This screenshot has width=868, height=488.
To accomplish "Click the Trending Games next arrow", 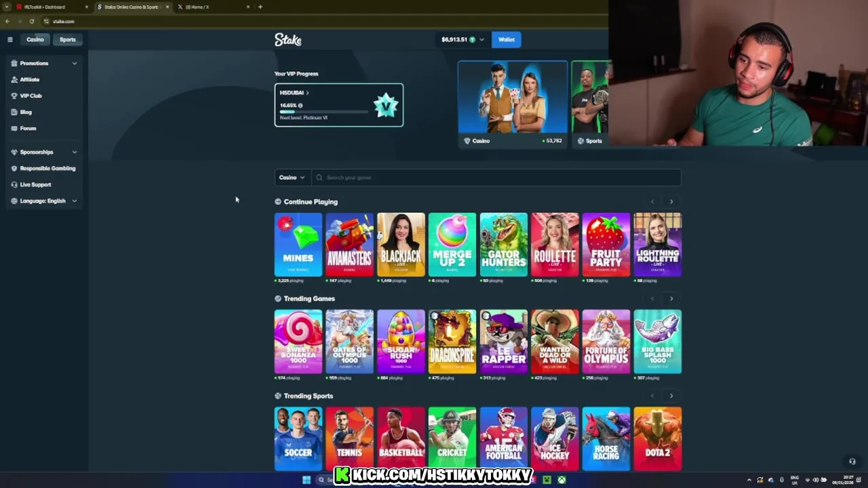I will 671,298.
